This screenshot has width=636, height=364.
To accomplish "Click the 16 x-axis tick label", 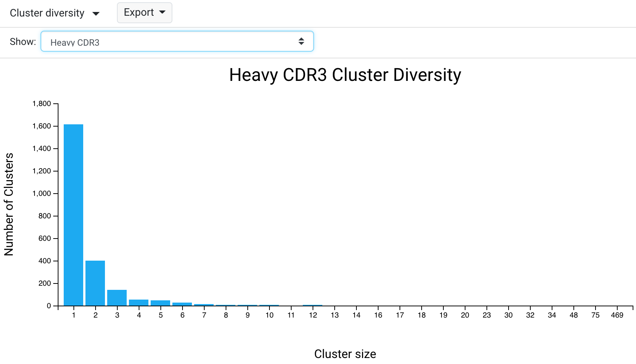I will (378, 315).
